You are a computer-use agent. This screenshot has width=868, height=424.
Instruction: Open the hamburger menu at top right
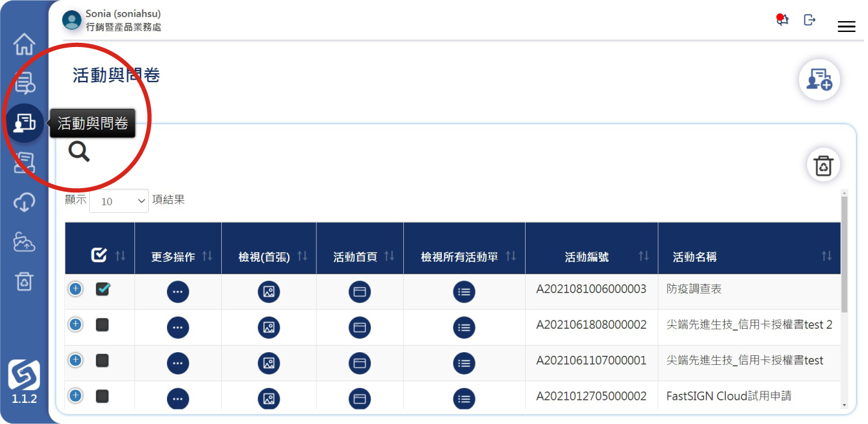(x=846, y=27)
